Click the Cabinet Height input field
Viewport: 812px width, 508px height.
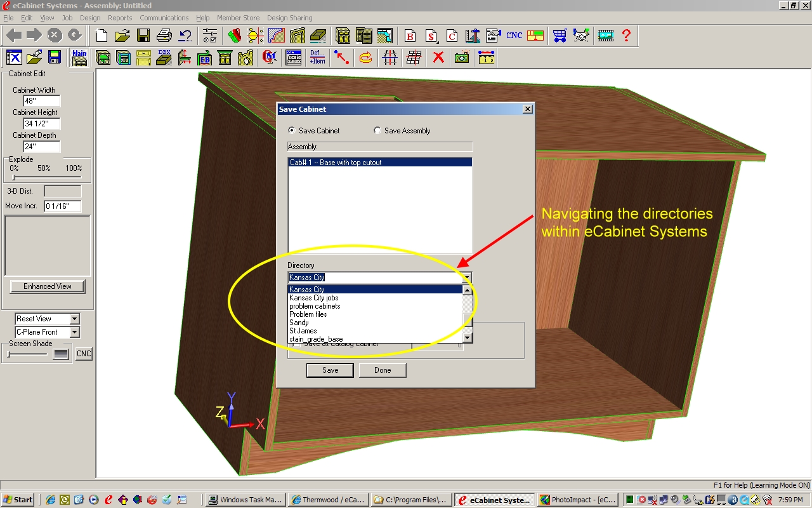tap(42, 124)
